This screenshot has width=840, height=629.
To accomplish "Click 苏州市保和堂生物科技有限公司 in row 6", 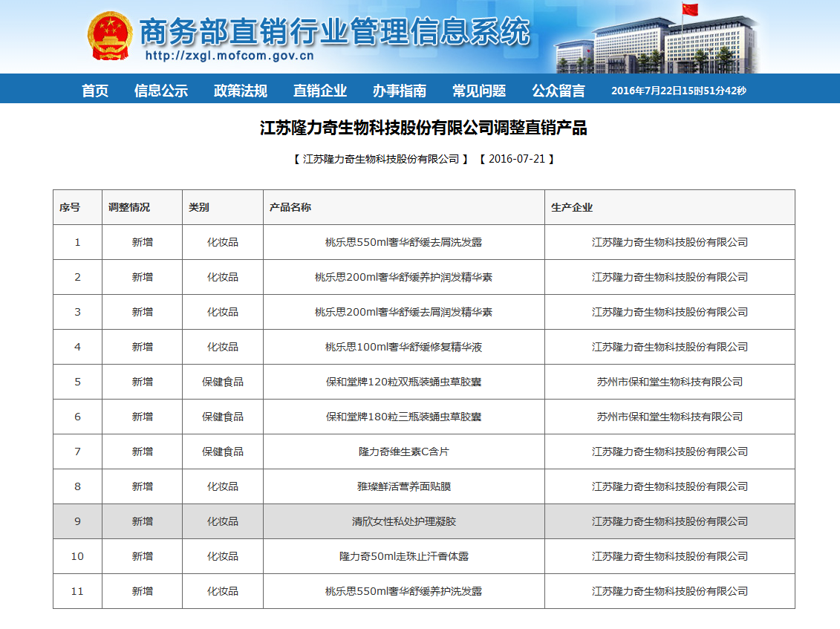I will pyautogui.click(x=670, y=417).
